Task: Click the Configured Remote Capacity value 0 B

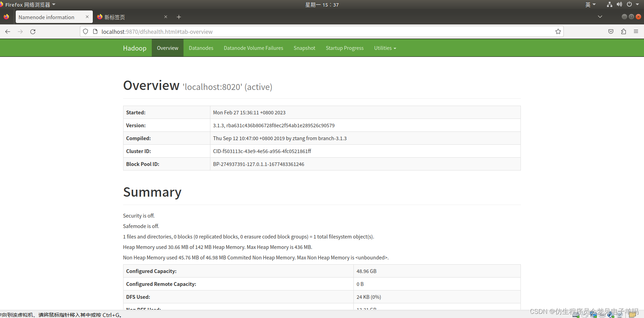Action: click(x=360, y=284)
